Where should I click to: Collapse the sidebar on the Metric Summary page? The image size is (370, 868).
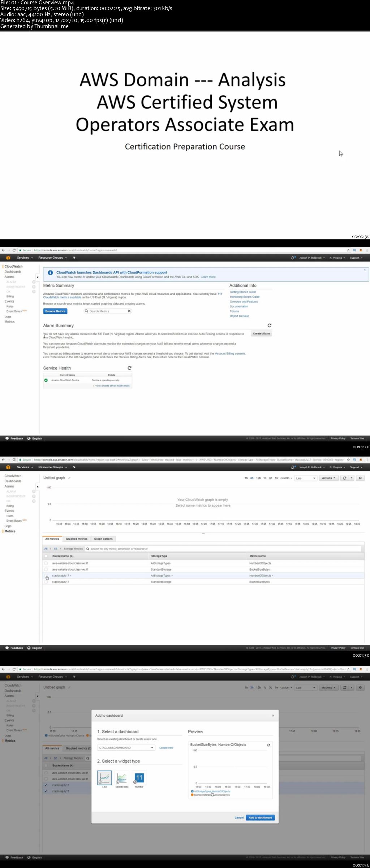(37, 277)
